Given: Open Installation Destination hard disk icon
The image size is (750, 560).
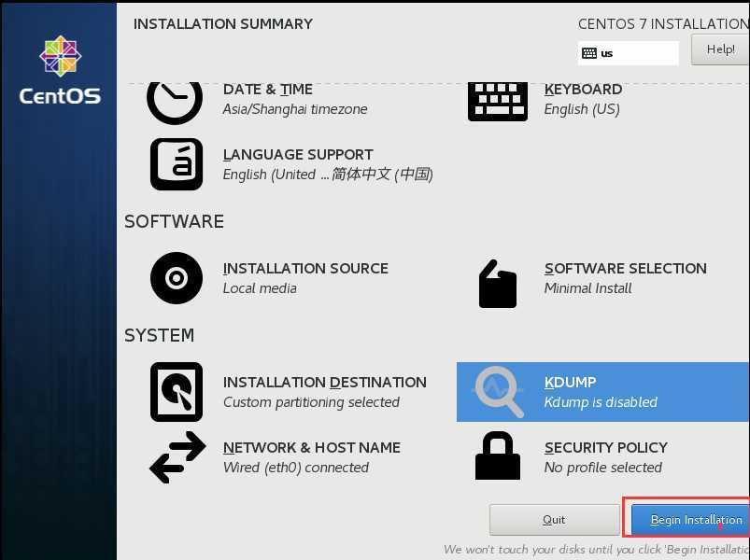Looking at the screenshot, I should pyautogui.click(x=177, y=392).
